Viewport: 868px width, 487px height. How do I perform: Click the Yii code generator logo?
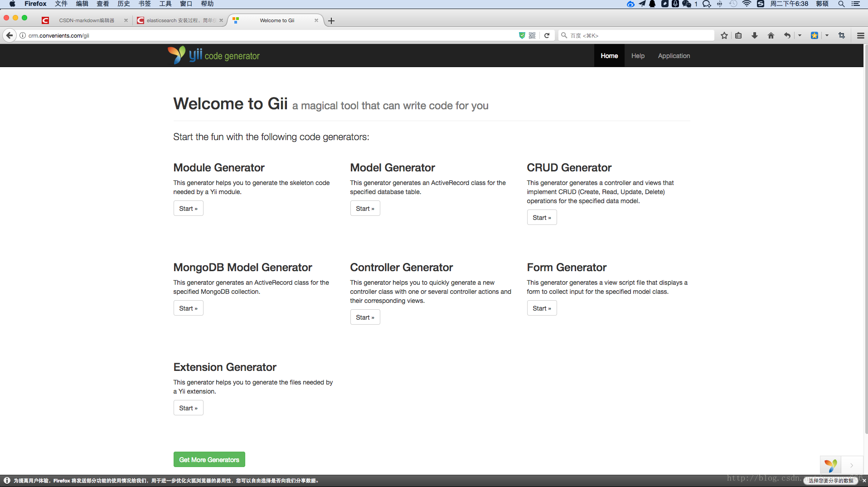pyautogui.click(x=213, y=55)
